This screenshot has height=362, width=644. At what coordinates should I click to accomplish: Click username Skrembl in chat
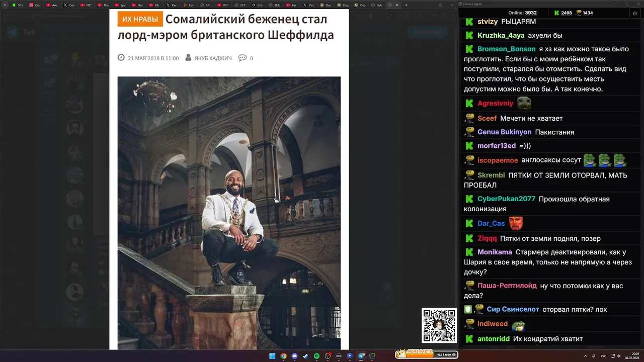click(491, 175)
